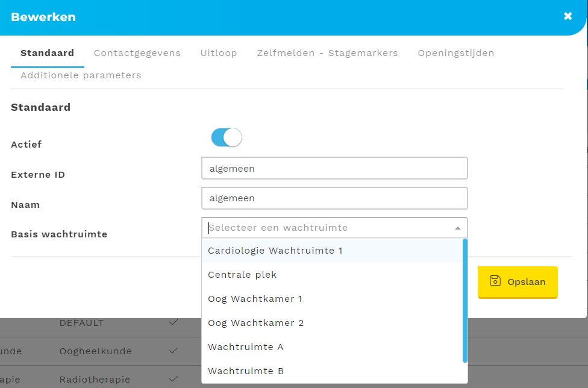Toggle the Actief switch off
Viewport: 588px width, 388px height.
pyautogui.click(x=227, y=138)
